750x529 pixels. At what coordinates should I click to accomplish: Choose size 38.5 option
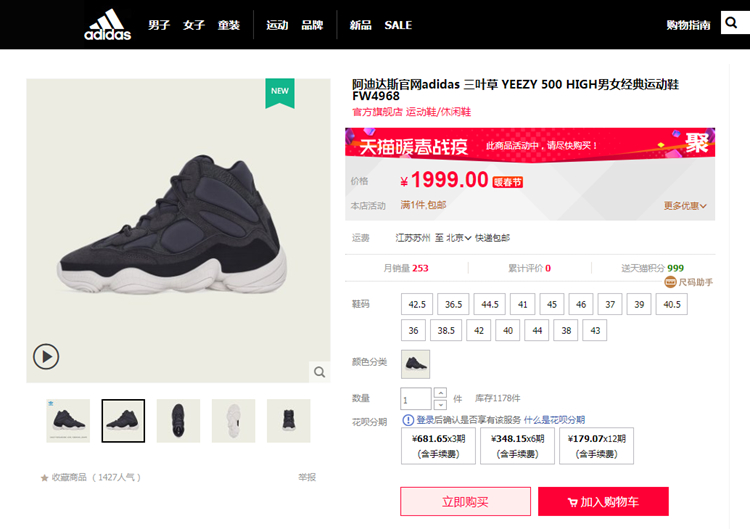(x=446, y=330)
